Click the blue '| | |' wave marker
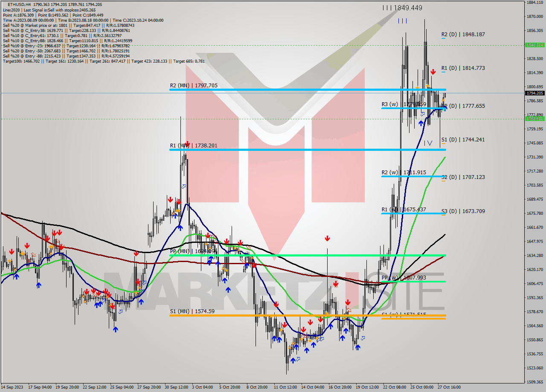The width and height of the screenshot is (546, 392). point(402,21)
